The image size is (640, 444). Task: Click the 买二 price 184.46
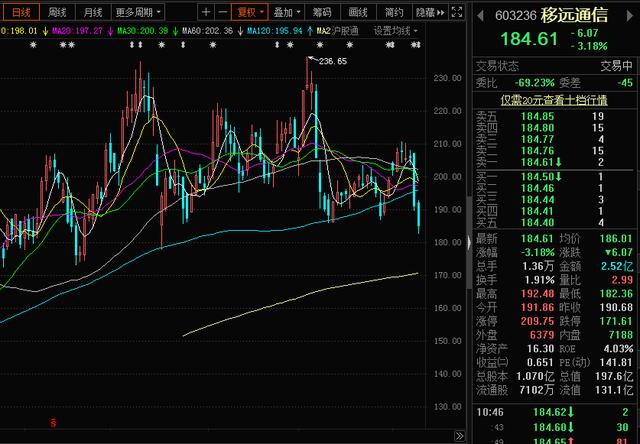point(538,188)
